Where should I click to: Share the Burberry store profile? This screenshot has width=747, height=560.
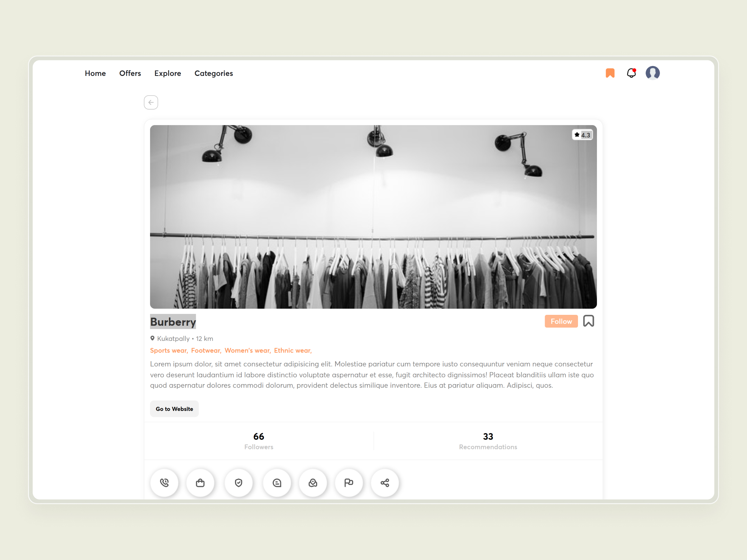tap(385, 483)
